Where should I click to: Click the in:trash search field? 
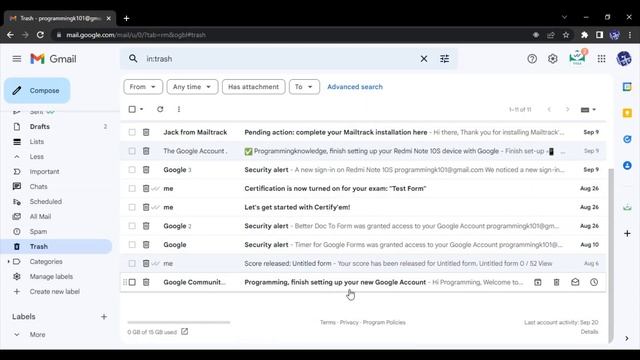tap(282, 59)
